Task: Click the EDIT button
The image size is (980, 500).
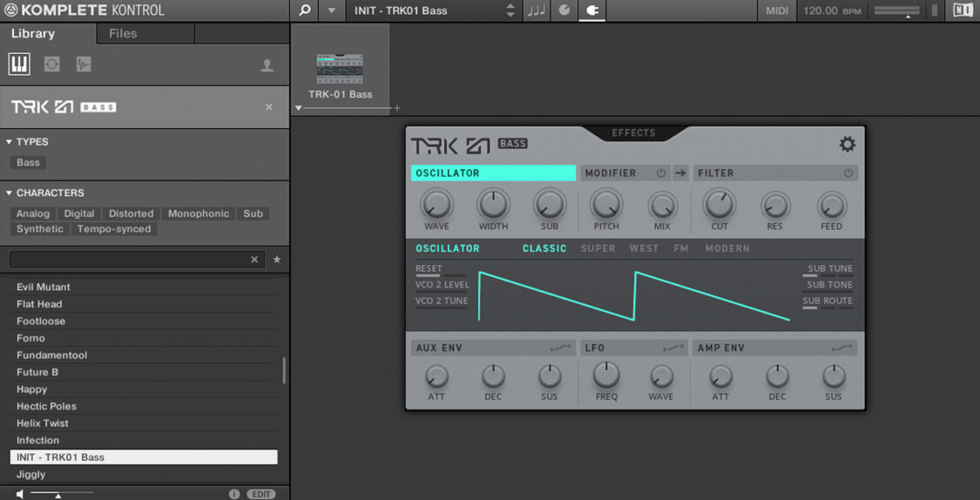Action: point(260,495)
